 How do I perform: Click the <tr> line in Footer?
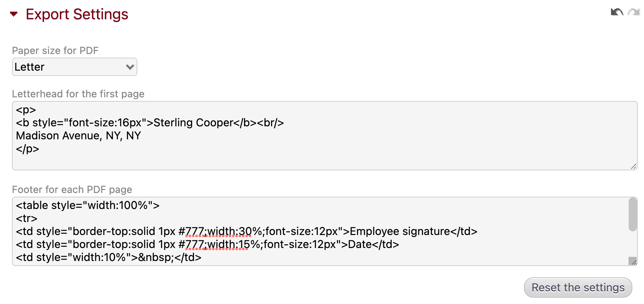[27, 218]
